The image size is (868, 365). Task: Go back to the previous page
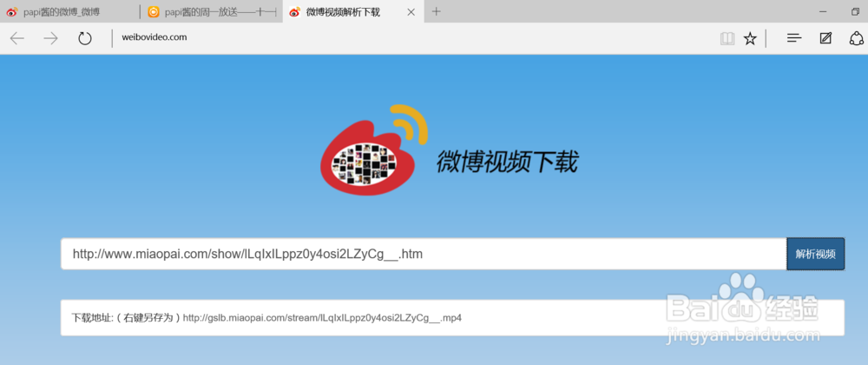pyautogui.click(x=17, y=38)
